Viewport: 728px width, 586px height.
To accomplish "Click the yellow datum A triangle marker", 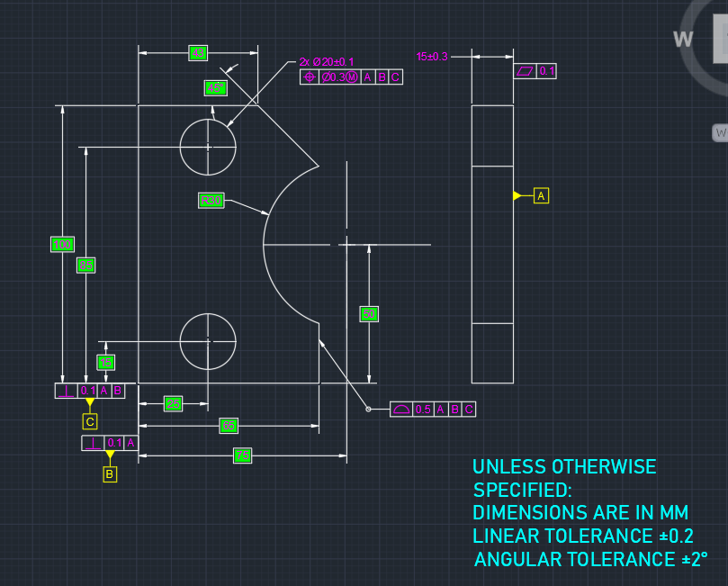I will pos(517,195).
